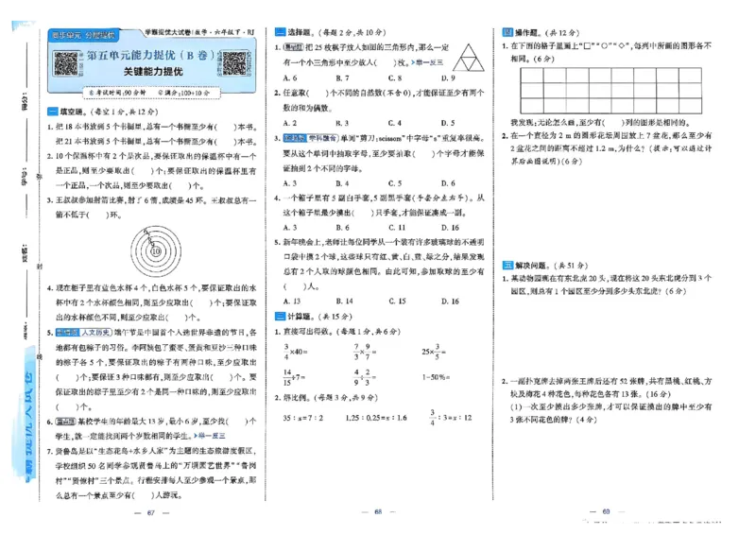The height and width of the screenshot is (535, 756).
Task: Click the exam time text 90 分钟
Action: (x=134, y=92)
